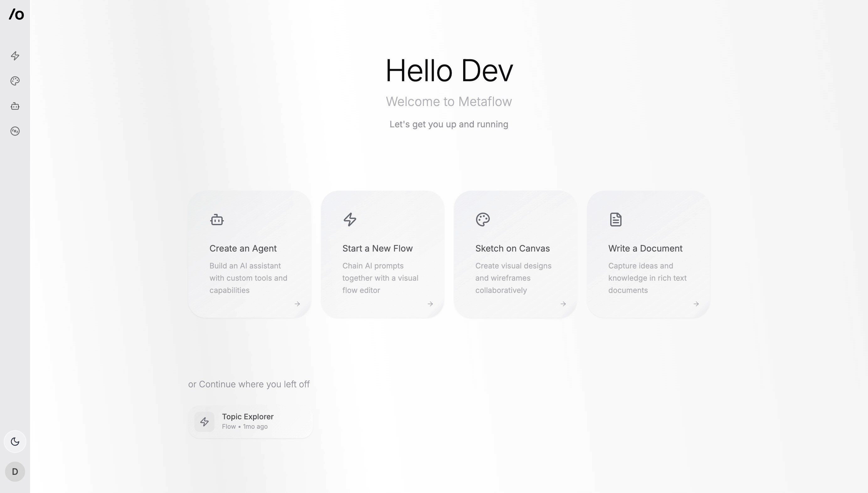This screenshot has width=868, height=493.
Task: Open user profile avatar D
Action: (15, 472)
